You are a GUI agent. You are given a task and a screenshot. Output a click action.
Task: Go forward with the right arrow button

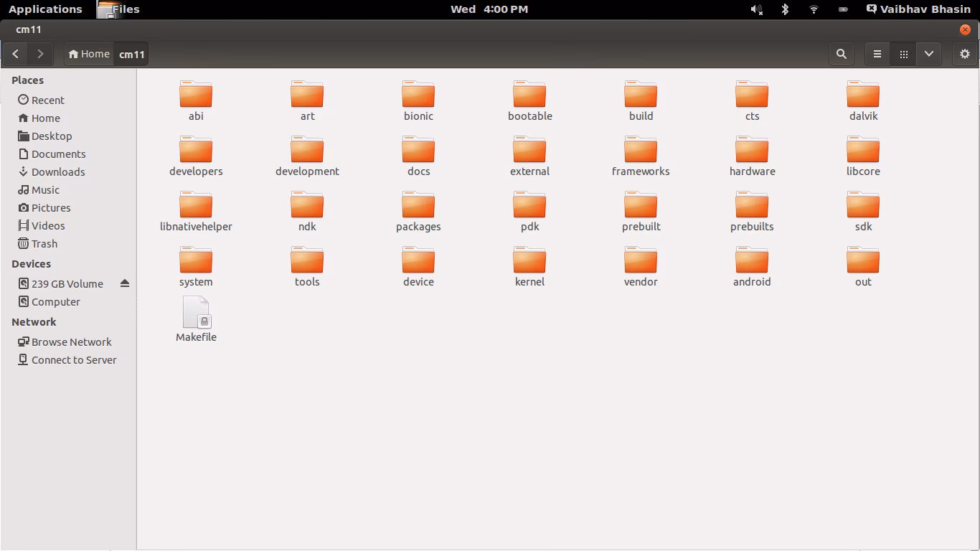click(40, 54)
